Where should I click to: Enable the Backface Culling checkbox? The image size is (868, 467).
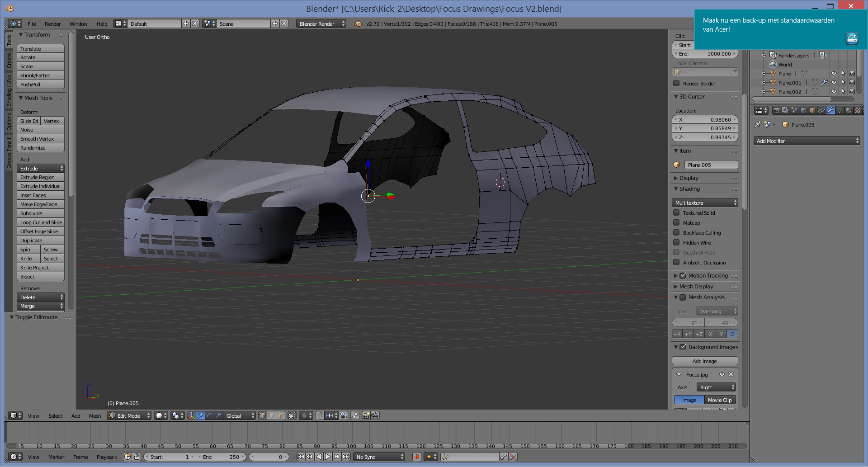coord(677,233)
